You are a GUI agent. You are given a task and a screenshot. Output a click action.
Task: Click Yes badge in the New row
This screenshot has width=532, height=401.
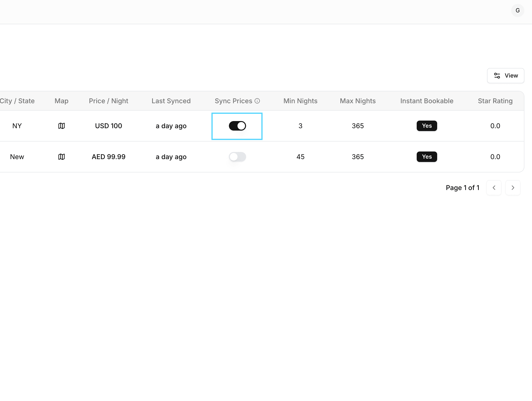pyautogui.click(x=427, y=157)
